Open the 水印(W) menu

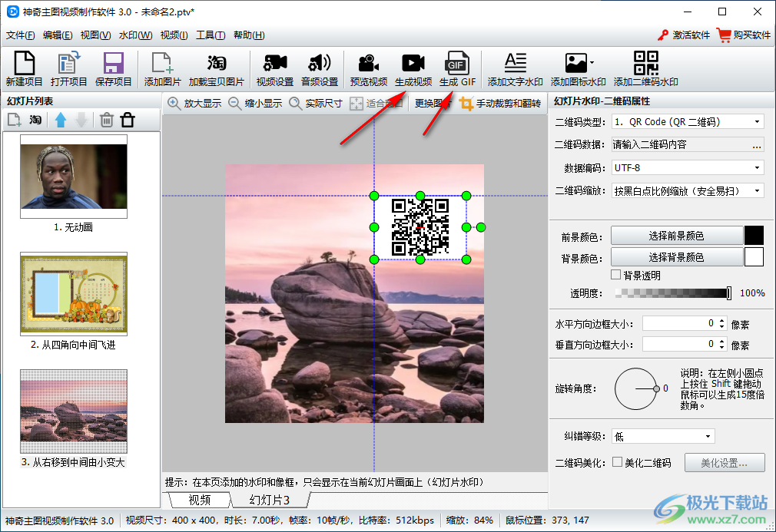pos(135,35)
